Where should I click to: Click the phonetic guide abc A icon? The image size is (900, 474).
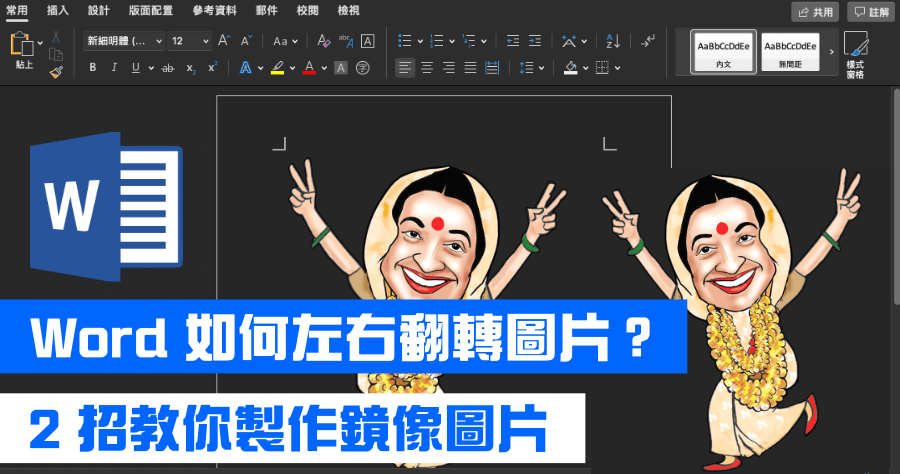tap(346, 41)
